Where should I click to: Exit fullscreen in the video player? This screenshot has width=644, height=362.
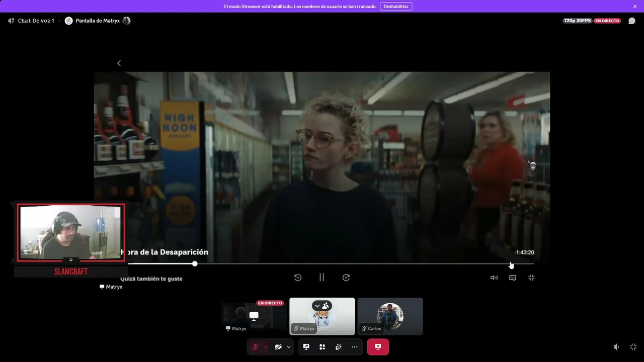(531, 278)
